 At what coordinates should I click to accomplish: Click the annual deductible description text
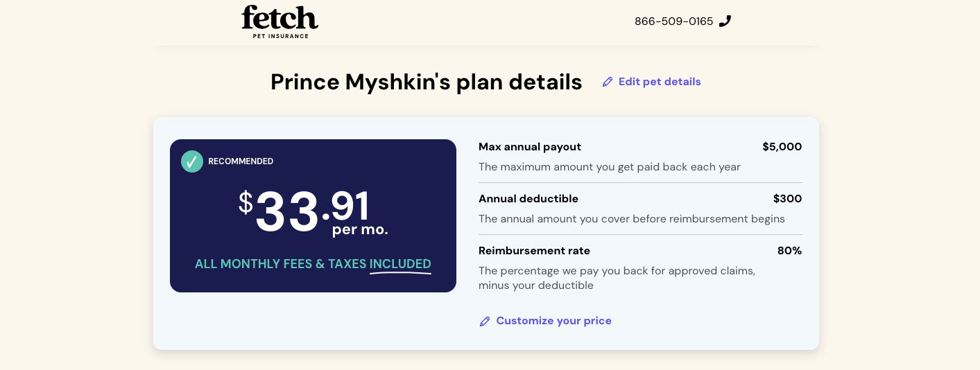[631, 219]
